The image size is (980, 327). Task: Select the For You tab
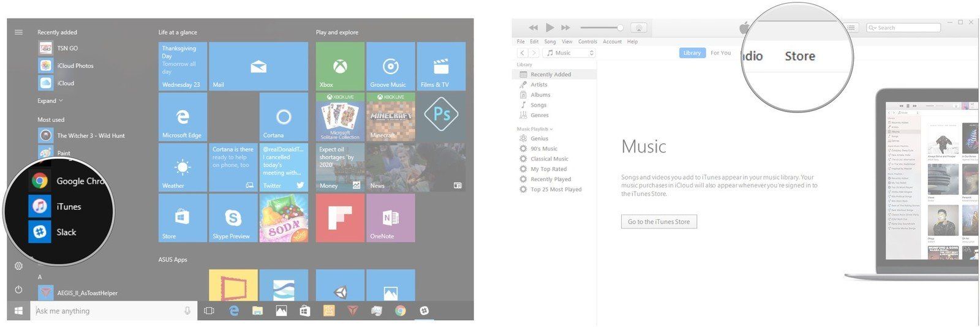click(720, 53)
